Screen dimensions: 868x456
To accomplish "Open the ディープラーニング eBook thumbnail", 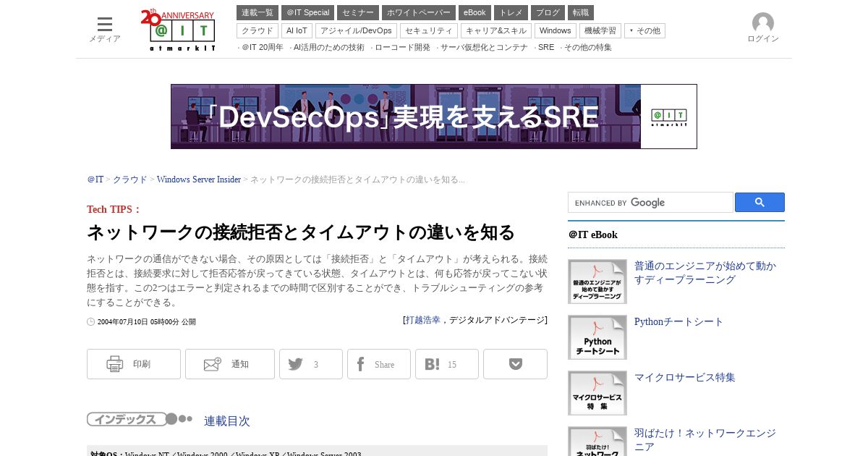I will 597,282.
